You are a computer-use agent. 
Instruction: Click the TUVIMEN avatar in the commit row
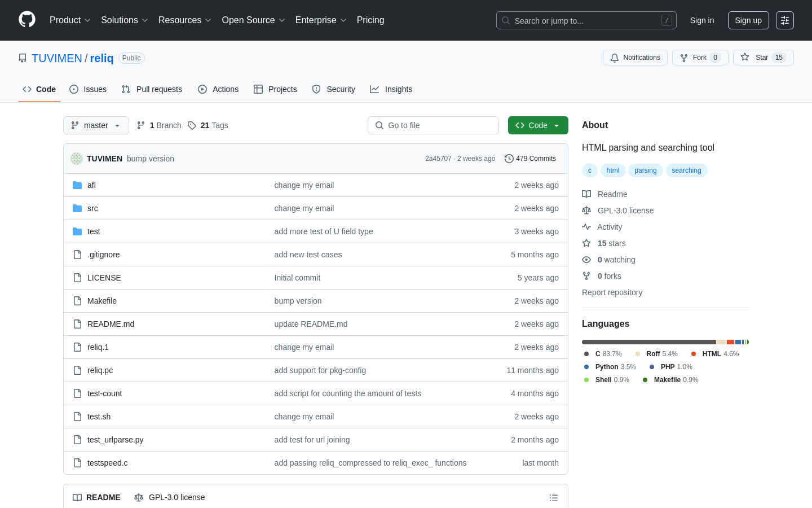point(77,159)
